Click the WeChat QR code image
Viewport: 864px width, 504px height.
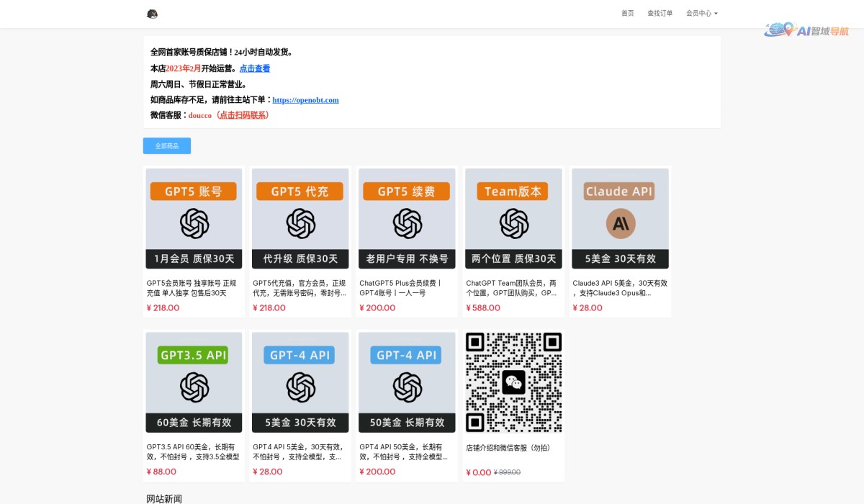[x=513, y=382]
